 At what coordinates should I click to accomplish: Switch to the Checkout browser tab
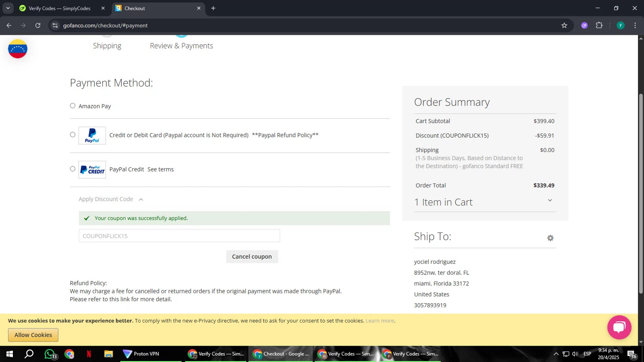pos(157,8)
